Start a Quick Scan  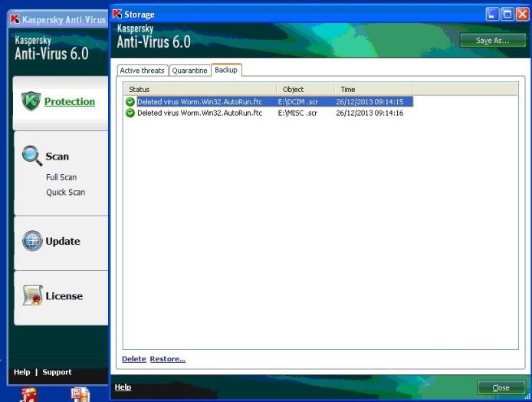pos(66,192)
